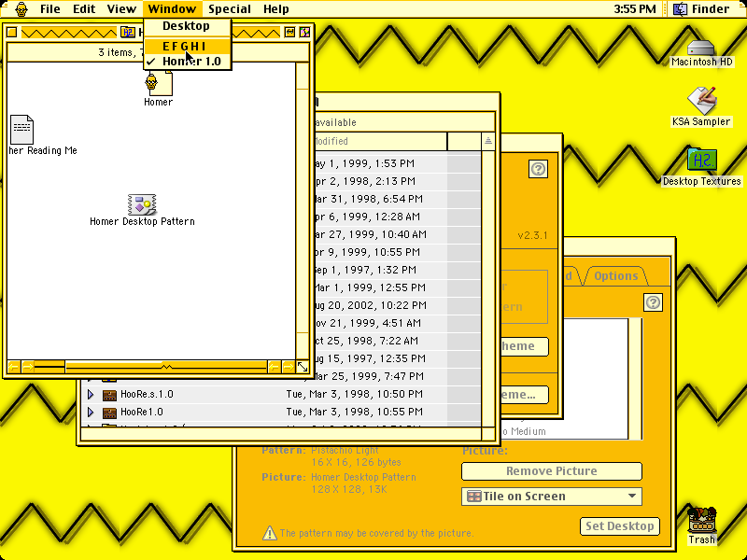Click the Homer Desktop Pattern name beside Picture:
747x560 pixels.
pyautogui.click(x=363, y=477)
